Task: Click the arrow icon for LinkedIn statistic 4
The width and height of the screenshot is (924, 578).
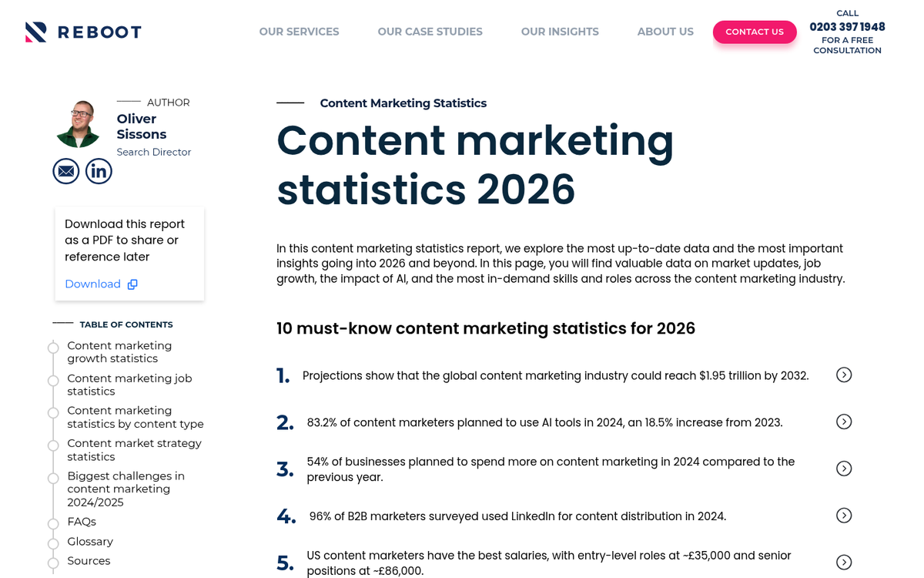Action: point(844,516)
